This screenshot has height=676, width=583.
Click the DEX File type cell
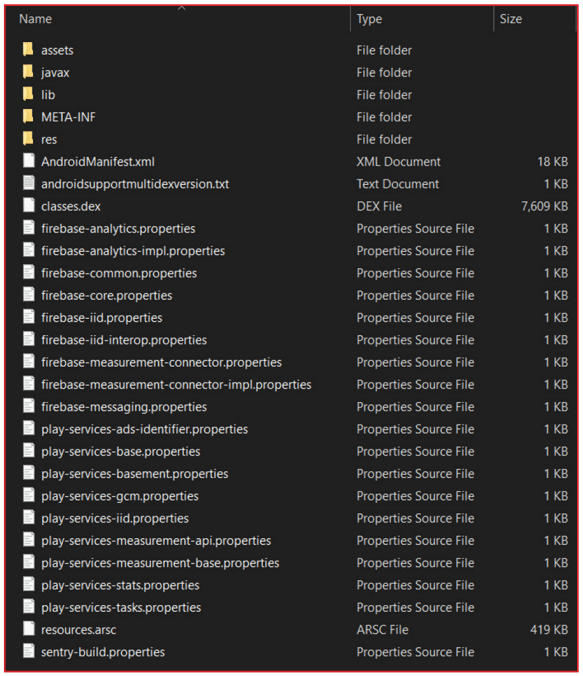[x=379, y=207]
